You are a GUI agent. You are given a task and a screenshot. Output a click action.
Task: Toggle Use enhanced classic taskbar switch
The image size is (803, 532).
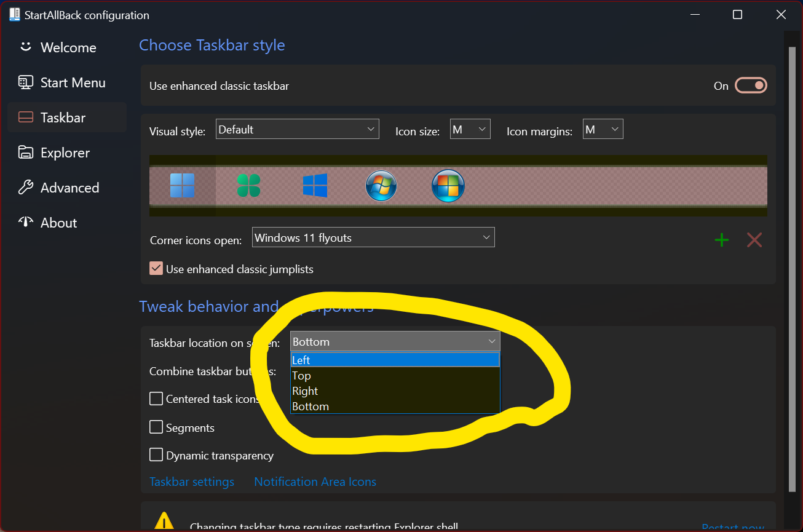pyautogui.click(x=751, y=85)
